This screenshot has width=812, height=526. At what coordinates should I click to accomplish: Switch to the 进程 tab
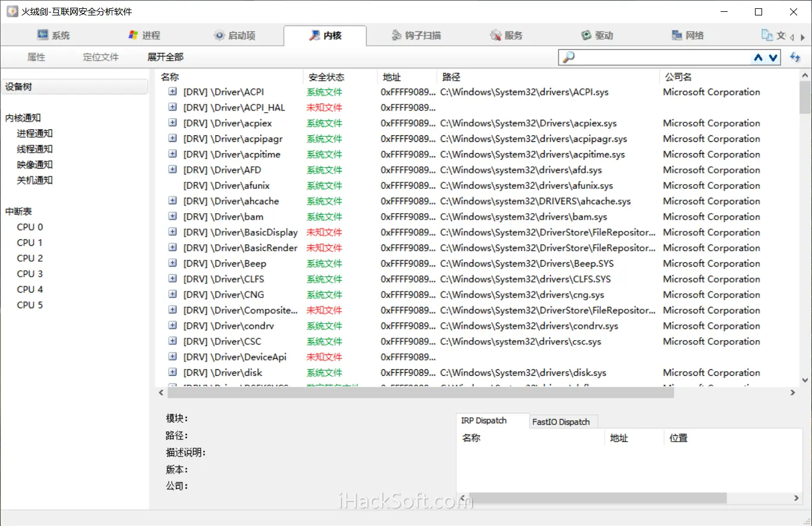[144, 35]
